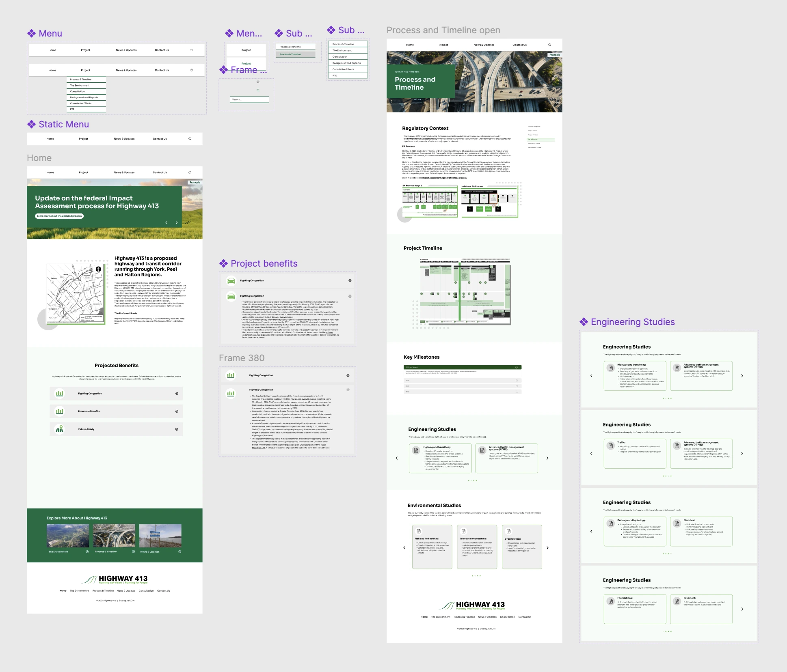Click Français language link on Process page

554,55
